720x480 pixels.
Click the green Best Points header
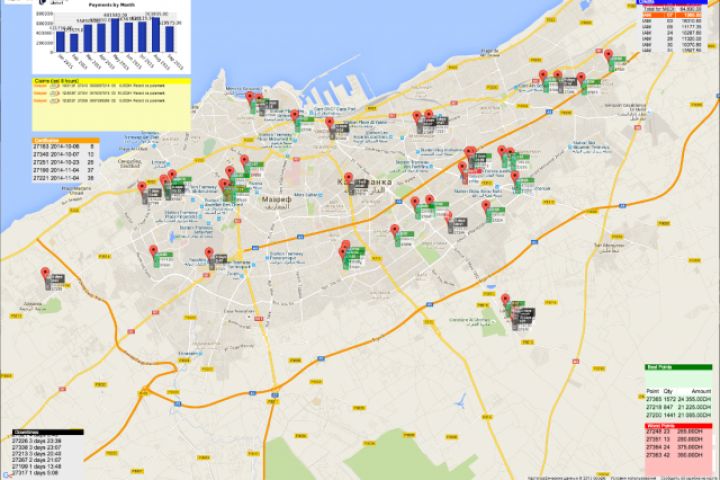pyautogui.click(x=679, y=367)
